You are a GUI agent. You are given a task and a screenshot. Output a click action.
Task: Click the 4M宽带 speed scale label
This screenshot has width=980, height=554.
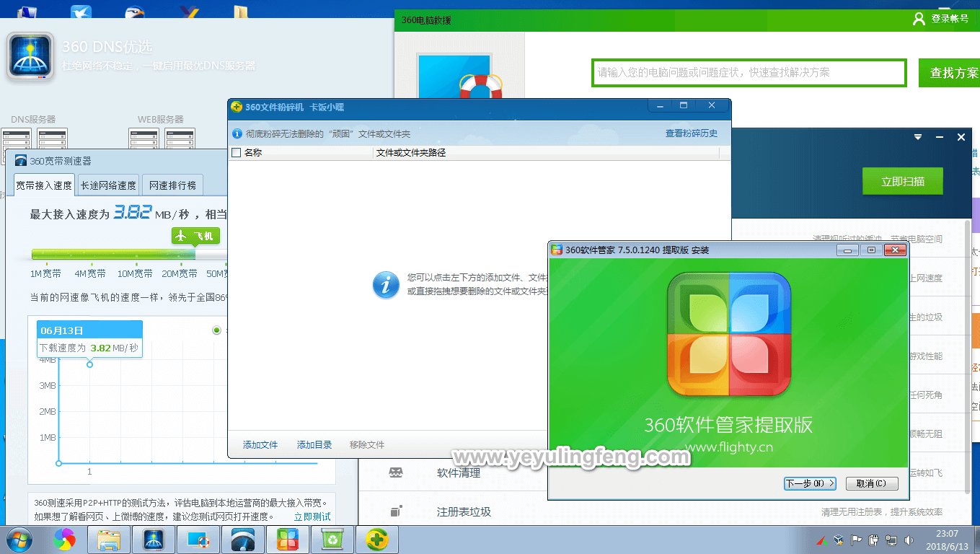tap(90, 274)
